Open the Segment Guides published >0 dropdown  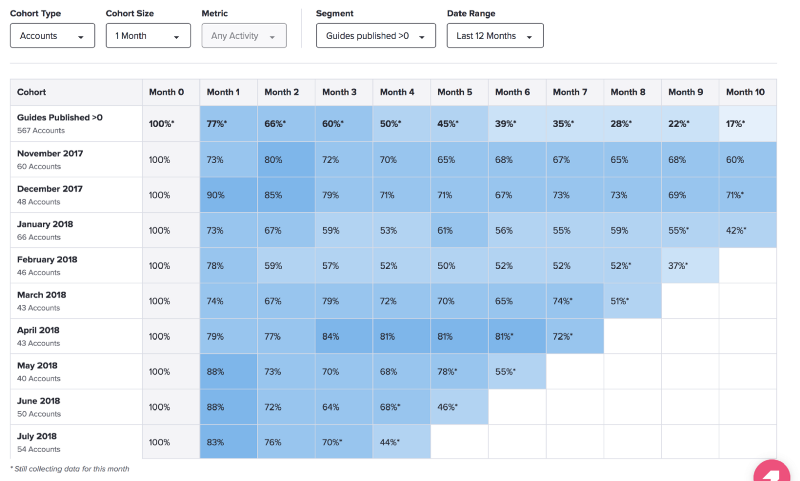376,36
